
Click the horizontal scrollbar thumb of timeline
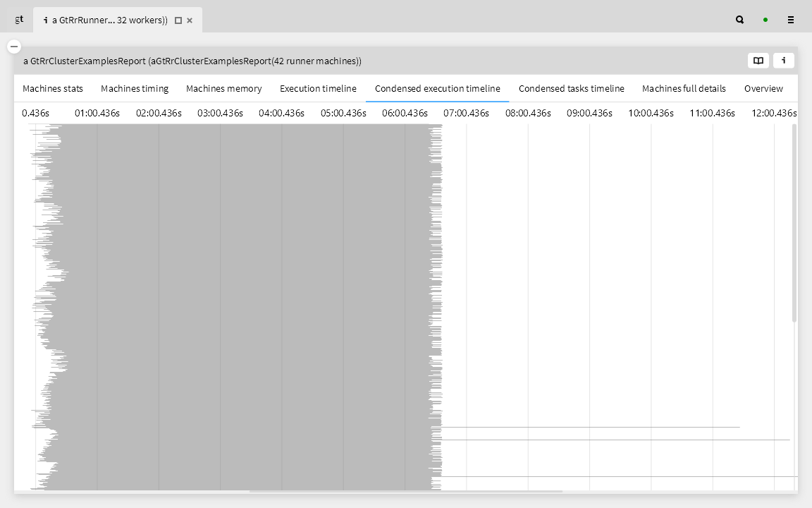point(405,491)
